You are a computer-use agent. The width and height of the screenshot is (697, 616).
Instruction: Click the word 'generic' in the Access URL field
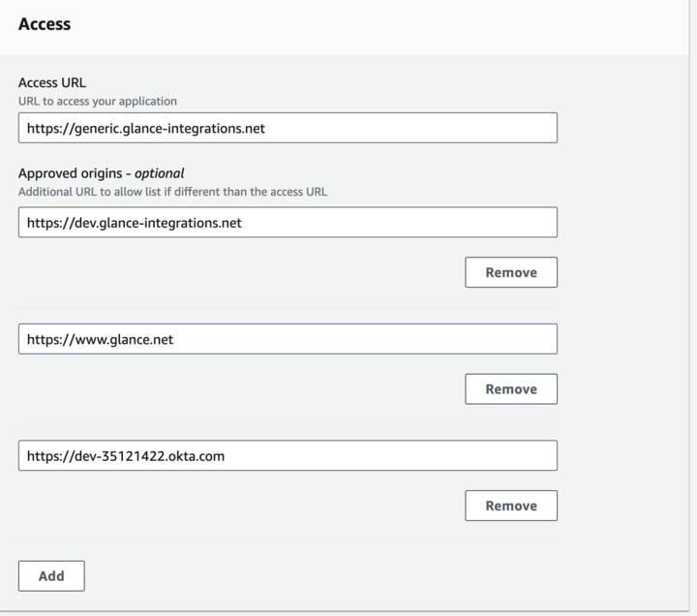point(97,128)
